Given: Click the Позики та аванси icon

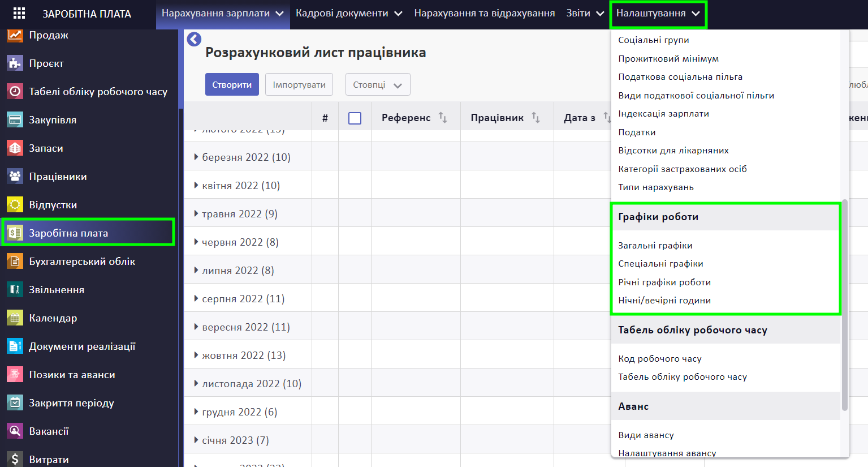Looking at the screenshot, I should point(15,374).
